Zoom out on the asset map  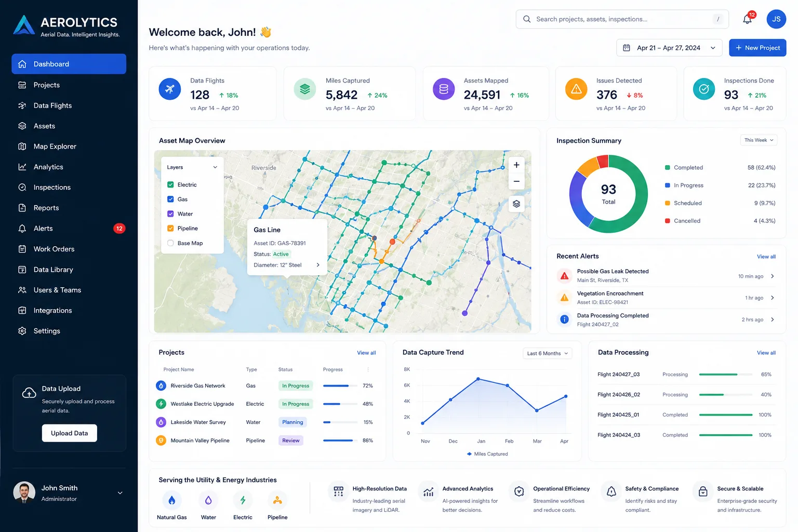[x=516, y=181]
